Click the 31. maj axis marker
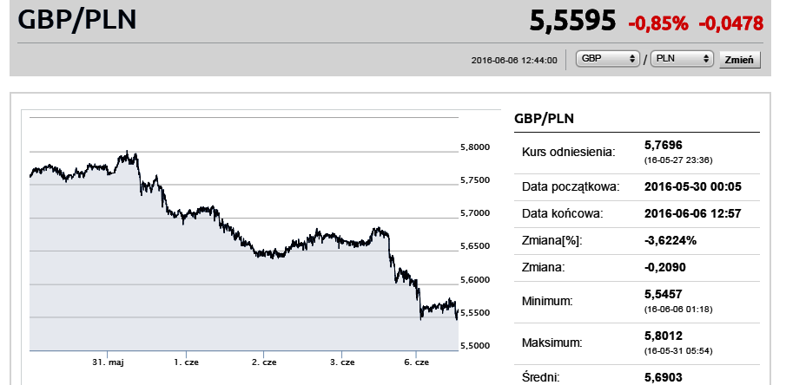 107,362
